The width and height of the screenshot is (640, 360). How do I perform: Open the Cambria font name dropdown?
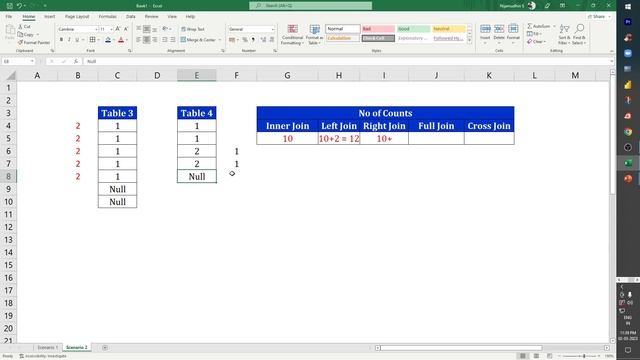(96, 29)
